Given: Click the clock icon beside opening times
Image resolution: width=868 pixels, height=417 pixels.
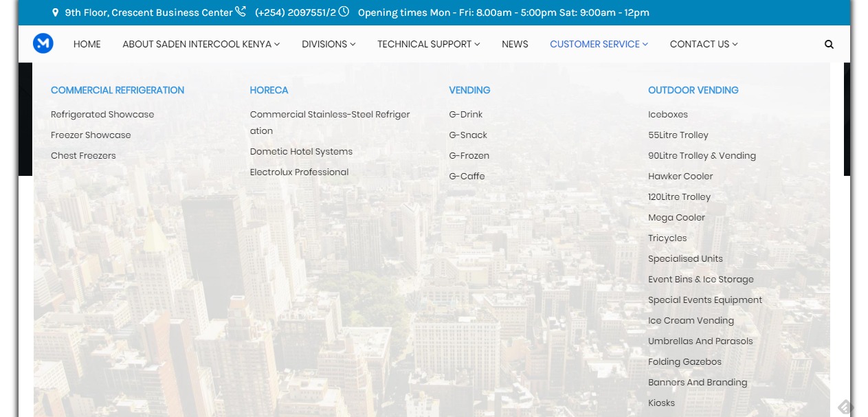Looking at the screenshot, I should [344, 12].
